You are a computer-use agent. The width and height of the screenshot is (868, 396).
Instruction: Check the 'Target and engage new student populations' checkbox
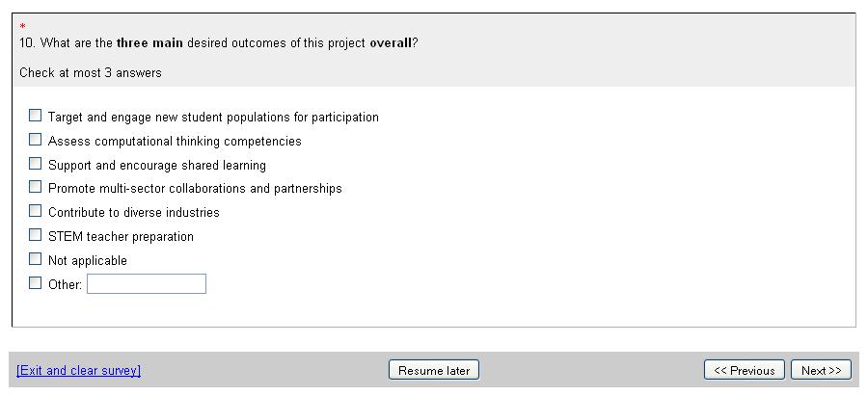click(36, 116)
